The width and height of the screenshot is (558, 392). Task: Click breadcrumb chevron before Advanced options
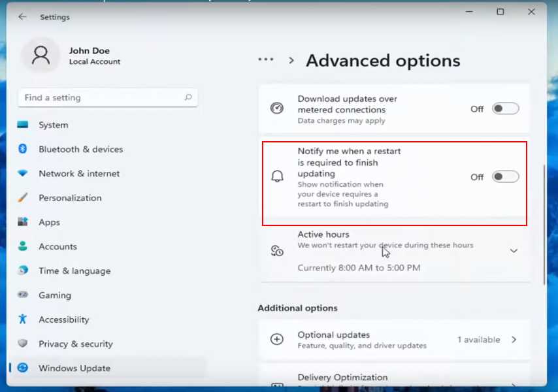tap(291, 61)
